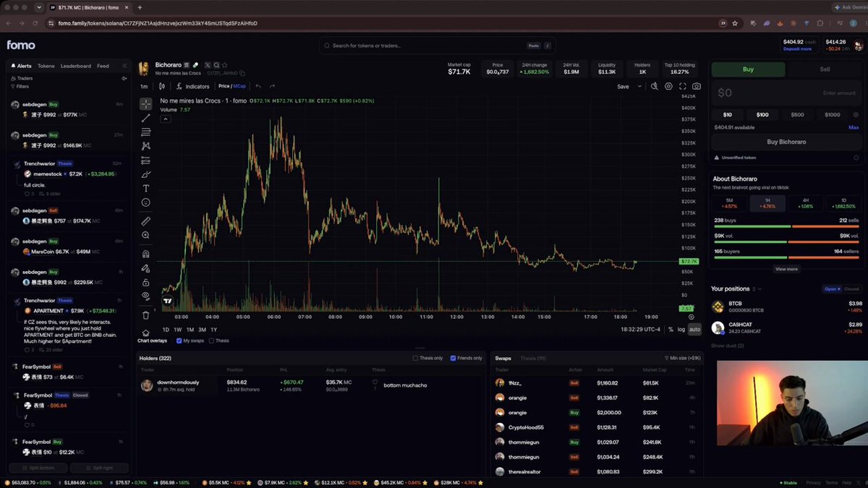This screenshot has width=868, height=488.
Task: Click the Buy Bichoraro button
Action: [786, 142]
